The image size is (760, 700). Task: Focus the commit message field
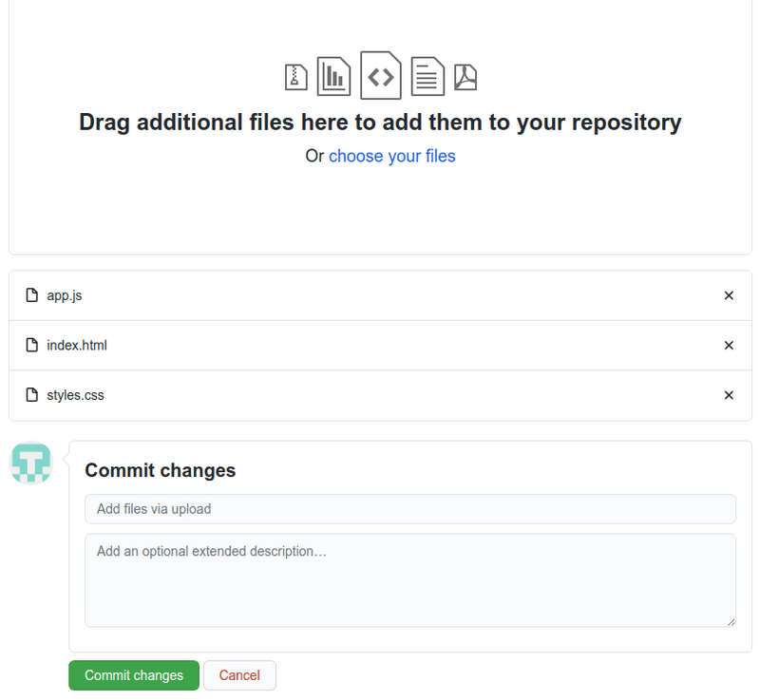click(410, 509)
